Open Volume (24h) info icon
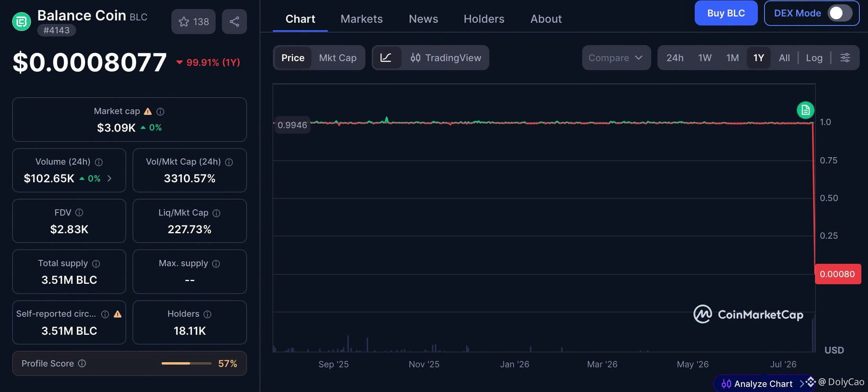This screenshot has height=392, width=868. pos(99,162)
